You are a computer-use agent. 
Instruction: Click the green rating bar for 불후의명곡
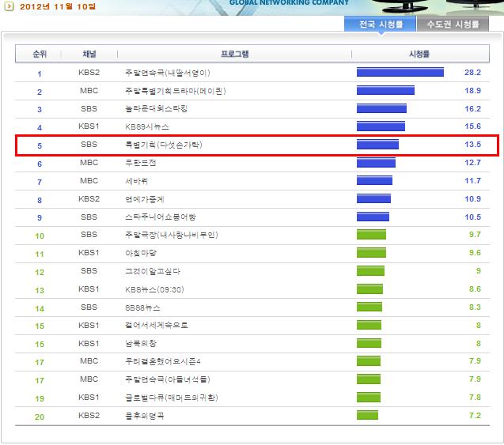pyautogui.click(x=367, y=415)
